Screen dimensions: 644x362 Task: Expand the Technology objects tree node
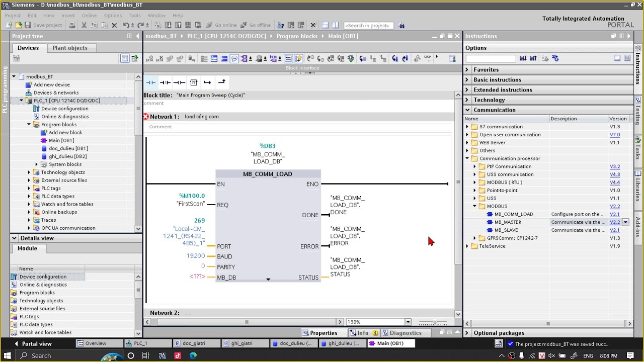tap(29, 172)
